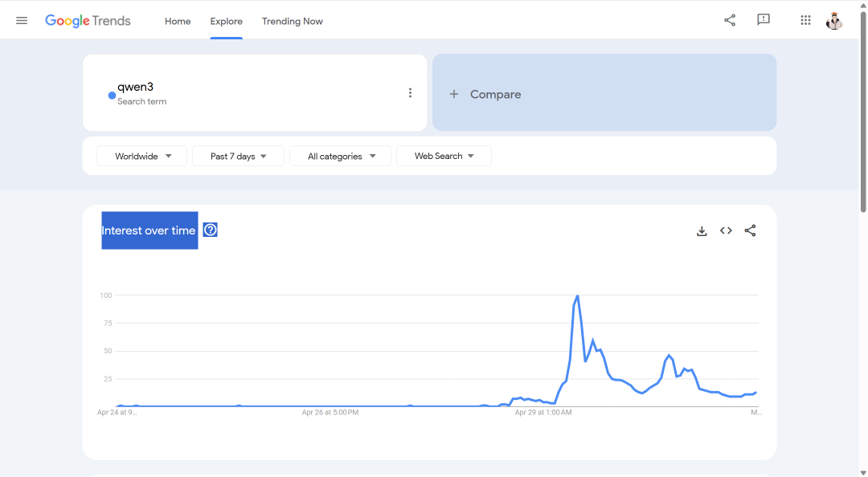Click the Apr 29 at 1:00 AM label

pos(543,412)
